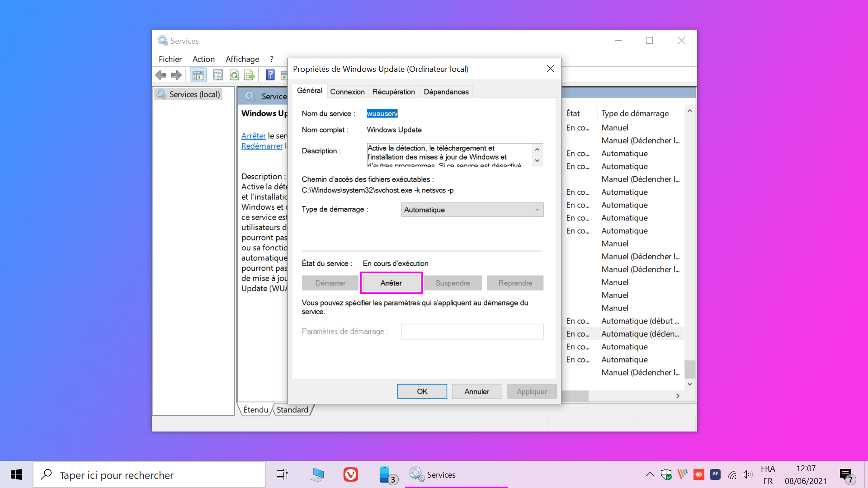Image resolution: width=868 pixels, height=488 pixels.
Task: Switch to the Connexion tab
Action: (347, 92)
